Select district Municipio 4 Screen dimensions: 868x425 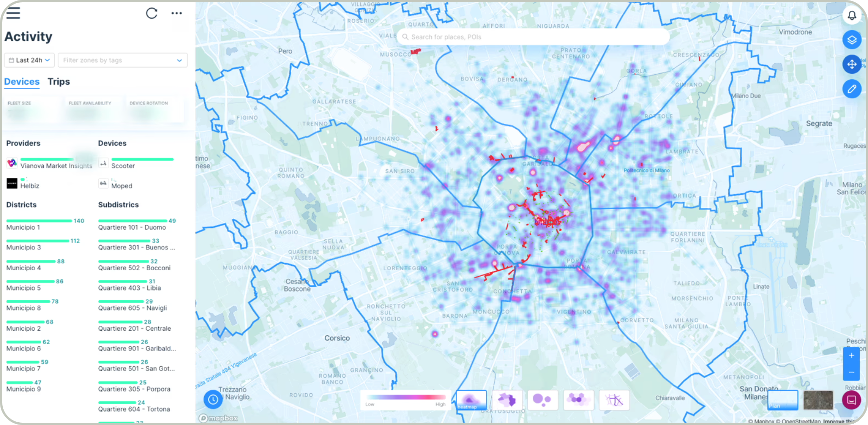coord(35,265)
